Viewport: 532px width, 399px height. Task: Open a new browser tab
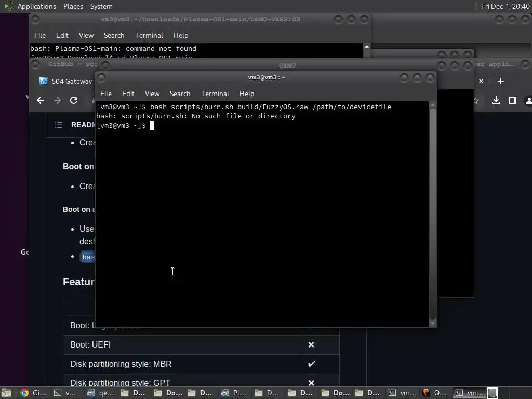(500, 81)
